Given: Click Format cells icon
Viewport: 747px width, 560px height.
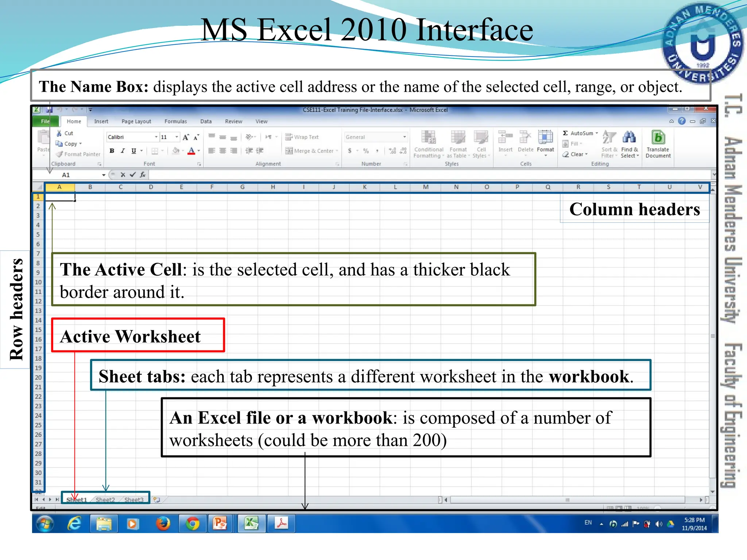Looking at the screenshot, I should click(545, 138).
